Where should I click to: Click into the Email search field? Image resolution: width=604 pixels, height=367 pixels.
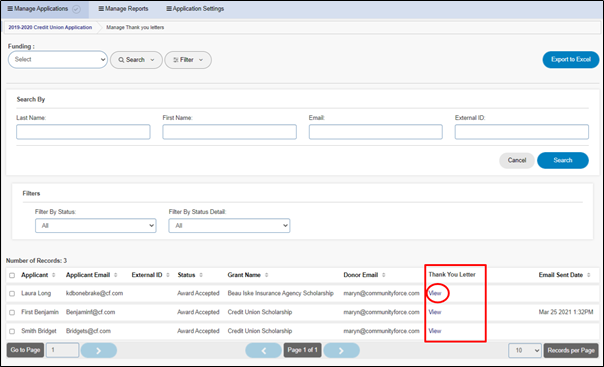(376, 132)
